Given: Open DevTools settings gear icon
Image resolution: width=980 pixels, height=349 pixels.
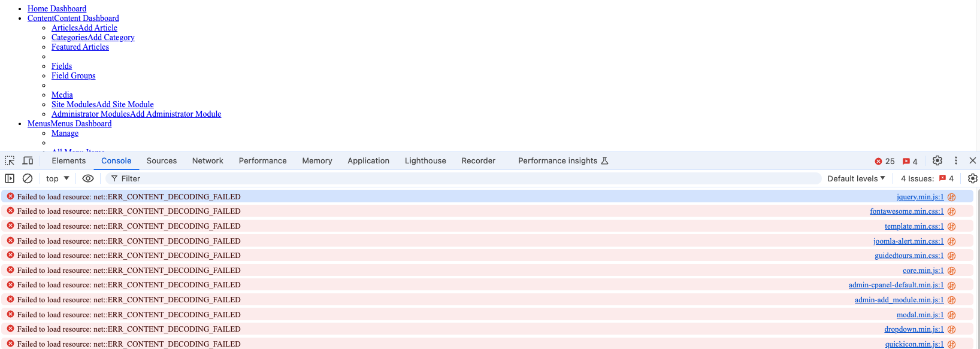Looking at the screenshot, I should coord(937,160).
